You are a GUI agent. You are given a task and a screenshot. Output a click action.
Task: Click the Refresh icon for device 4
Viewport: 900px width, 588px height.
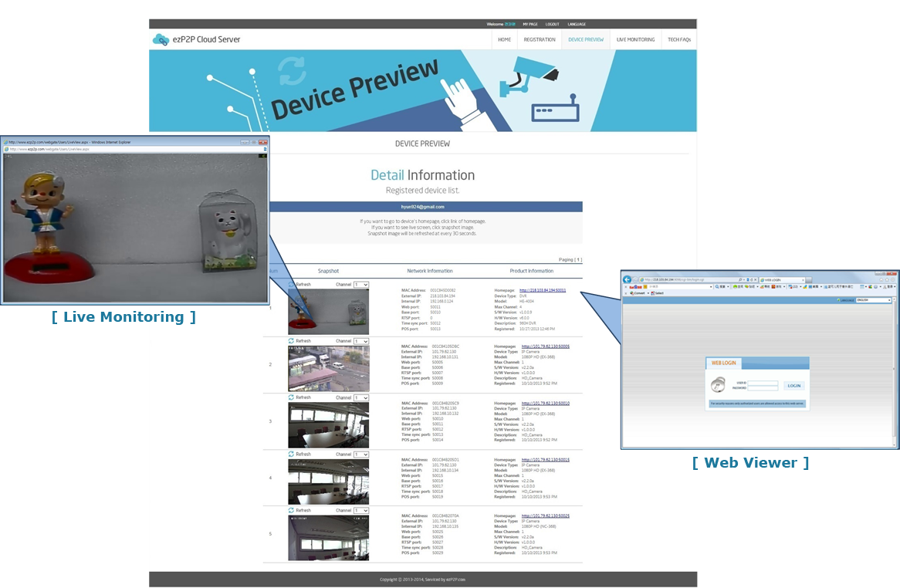[x=291, y=454]
